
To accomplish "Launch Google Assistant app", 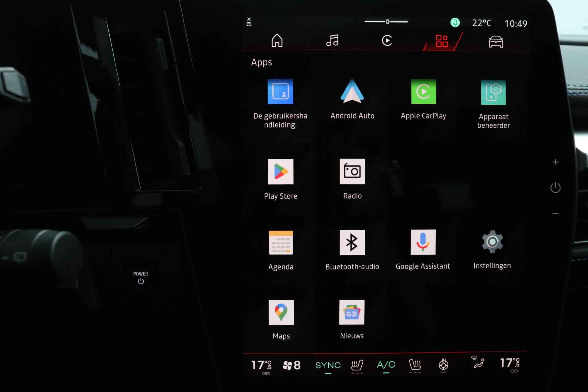I will pos(423,242).
